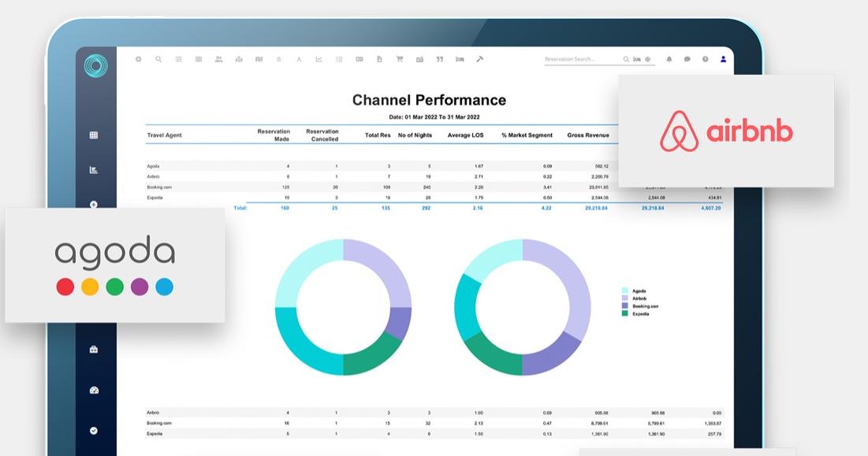Click the Travel Agent column header
This screenshot has height=456, width=868.
coord(164,135)
